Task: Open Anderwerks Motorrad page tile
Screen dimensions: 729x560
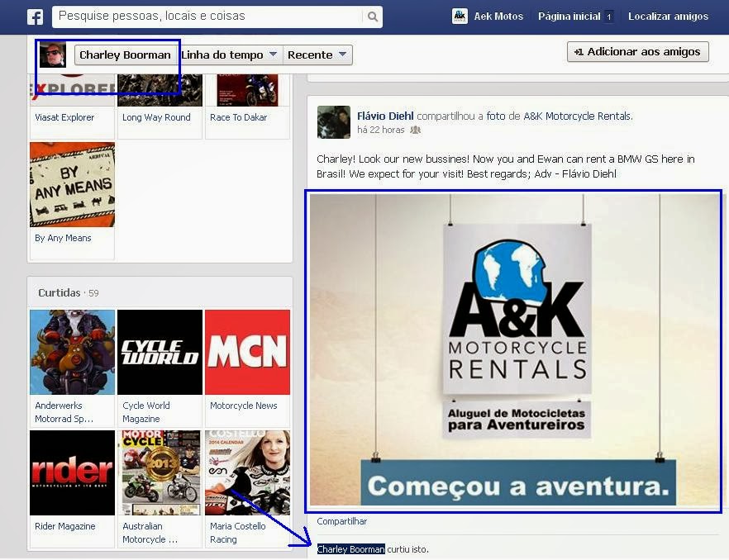Action: coord(72,352)
